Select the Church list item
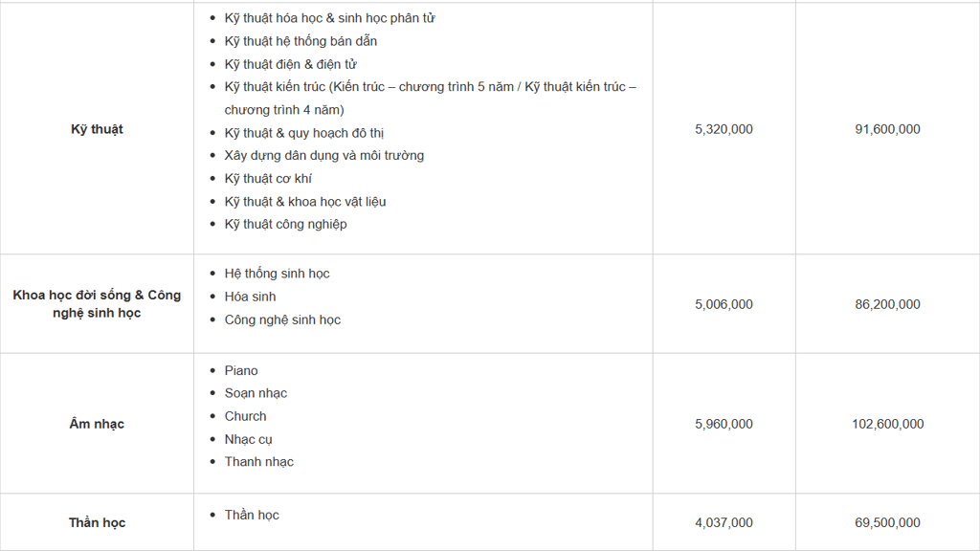 246,416
